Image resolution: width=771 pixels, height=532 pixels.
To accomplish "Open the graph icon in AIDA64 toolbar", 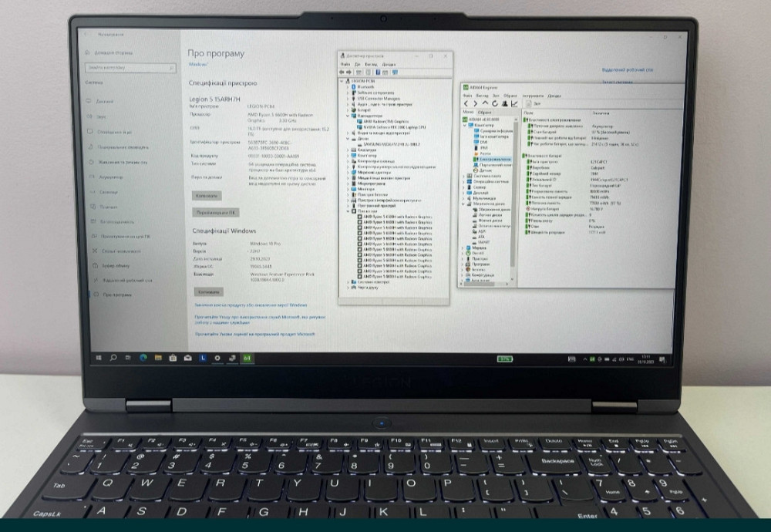I will point(513,103).
